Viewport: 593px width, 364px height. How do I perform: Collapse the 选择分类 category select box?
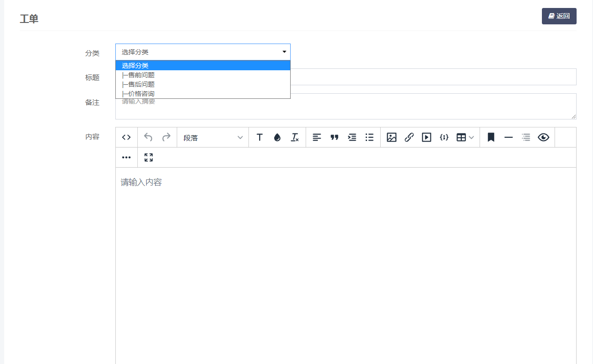203,52
